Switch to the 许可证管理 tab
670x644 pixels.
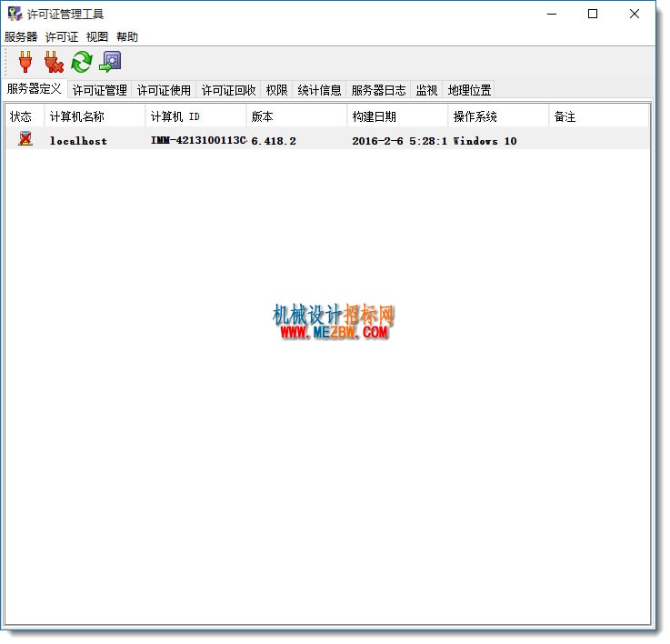(x=100, y=90)
